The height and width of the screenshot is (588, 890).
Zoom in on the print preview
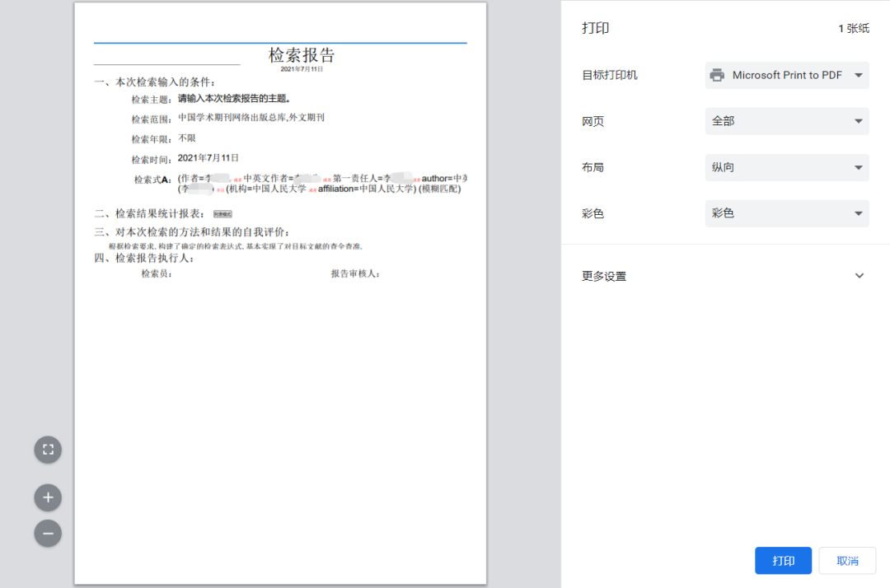pyautogui.click(x=47, y=497)
